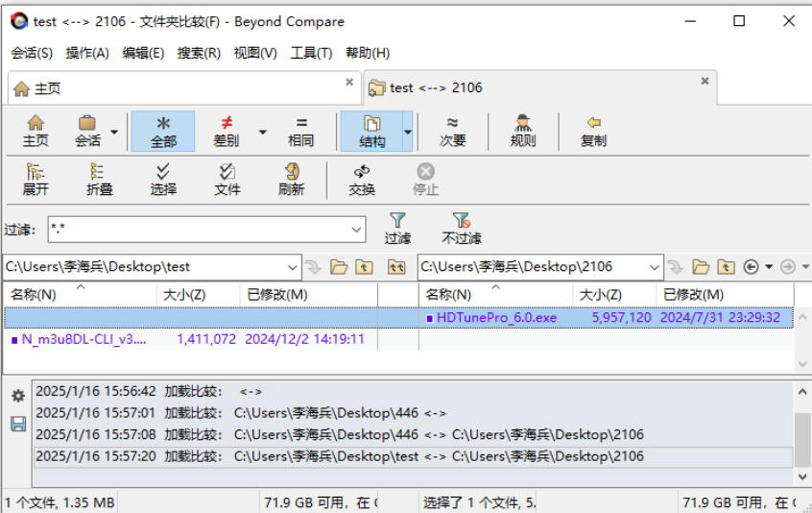Open the 编辑(E) menu

(143, 53)
